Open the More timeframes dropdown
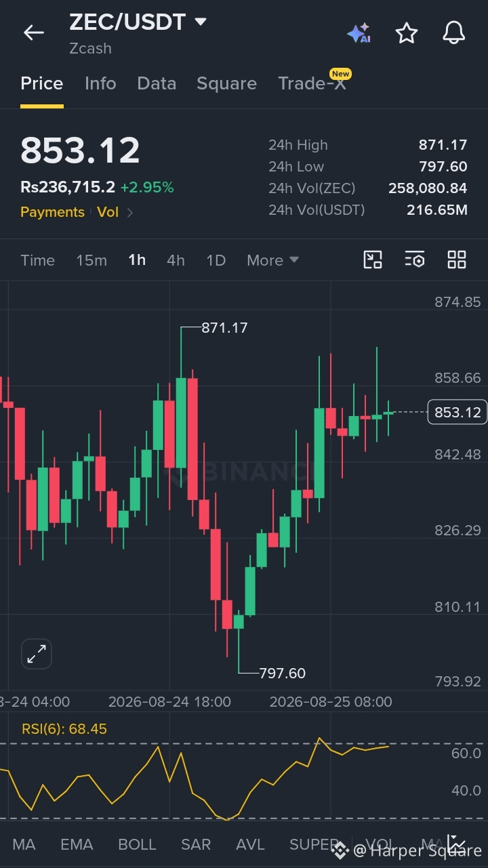The width and height of the screenshot is (488, 868). (x=272, y=260)
